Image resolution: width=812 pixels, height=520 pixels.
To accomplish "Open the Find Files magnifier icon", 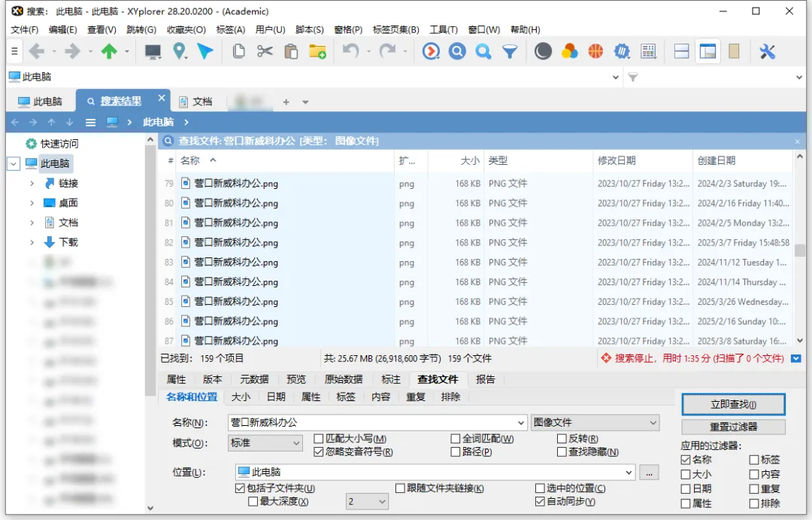I will 457,51.
